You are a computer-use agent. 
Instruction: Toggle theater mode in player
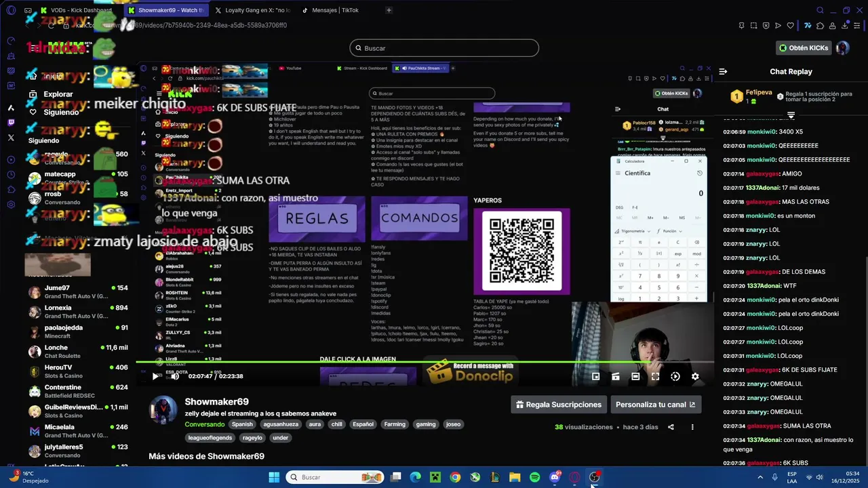click(x=635, y=376)
